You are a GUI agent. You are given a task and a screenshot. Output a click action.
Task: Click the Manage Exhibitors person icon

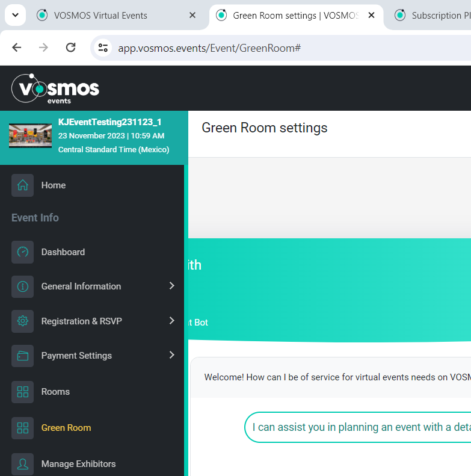coord(22,464)
